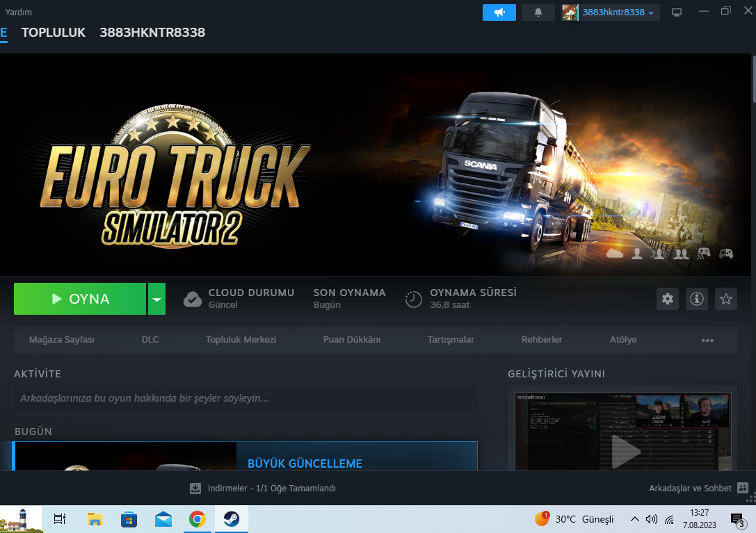Click the multiplayer people icon on banner

coord(681,253)
